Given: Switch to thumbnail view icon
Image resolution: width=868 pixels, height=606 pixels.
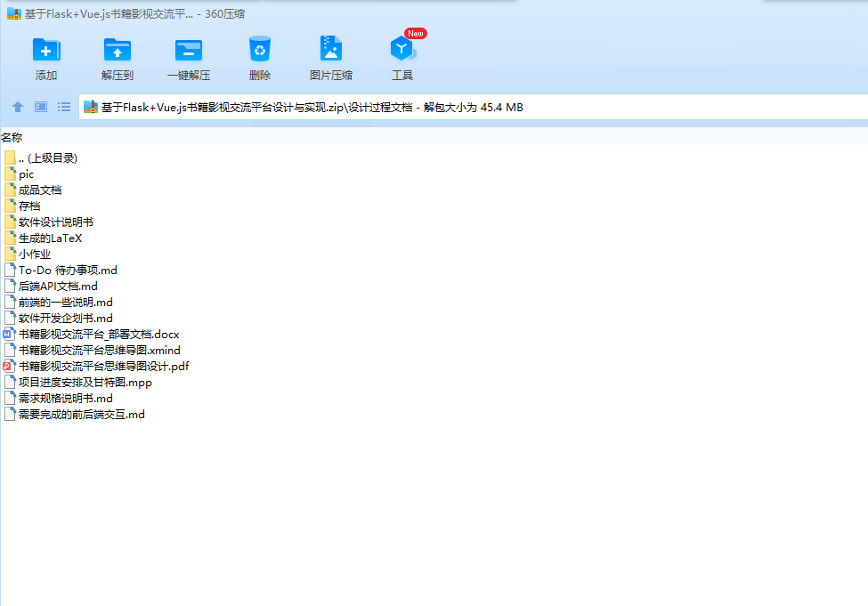Looking at the screenshot, I should tap(41, 107).
